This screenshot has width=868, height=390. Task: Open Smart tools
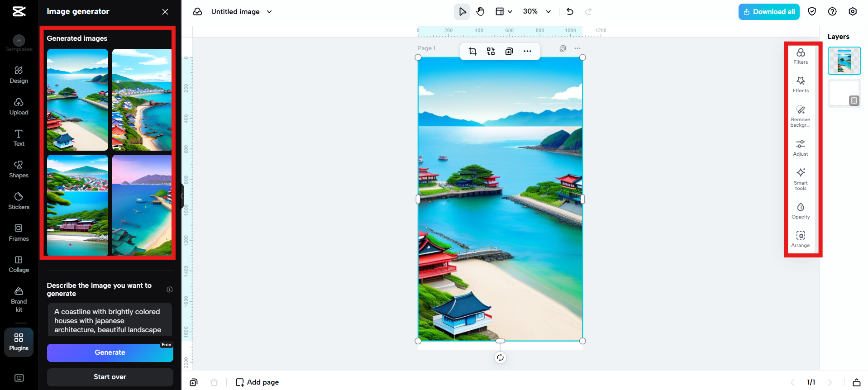tap(800, 179)
